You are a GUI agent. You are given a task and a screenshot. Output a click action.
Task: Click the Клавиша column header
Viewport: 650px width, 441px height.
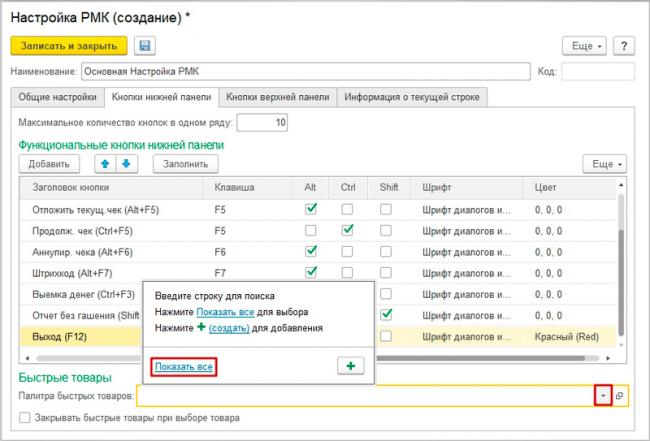[247, 187]
